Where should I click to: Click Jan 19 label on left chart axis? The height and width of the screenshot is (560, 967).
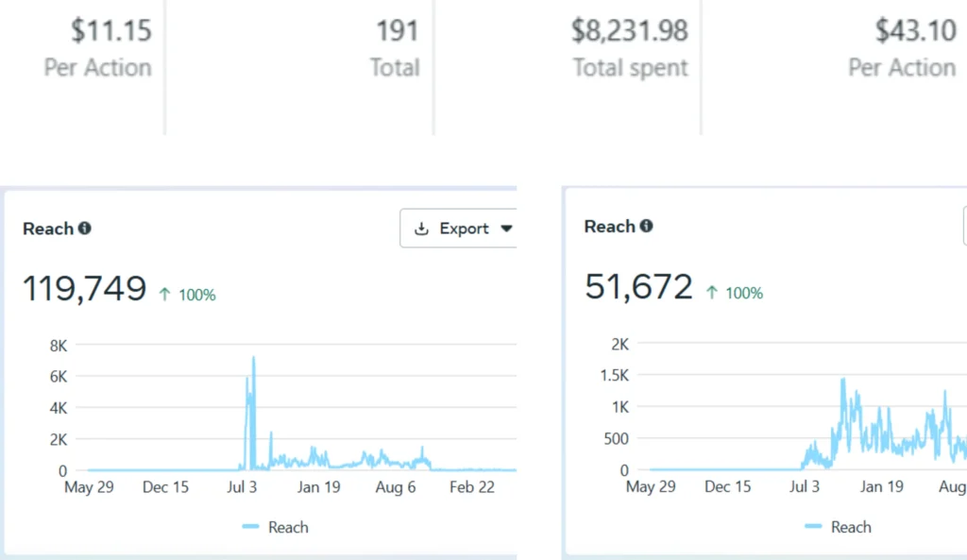click(318, 487)
